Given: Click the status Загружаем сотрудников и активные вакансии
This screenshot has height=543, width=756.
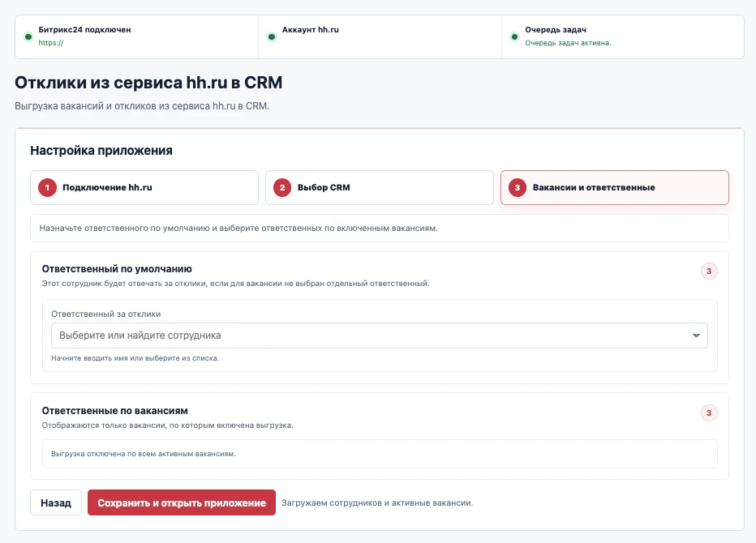Looking at the screenshot, I should click(377, 502).
